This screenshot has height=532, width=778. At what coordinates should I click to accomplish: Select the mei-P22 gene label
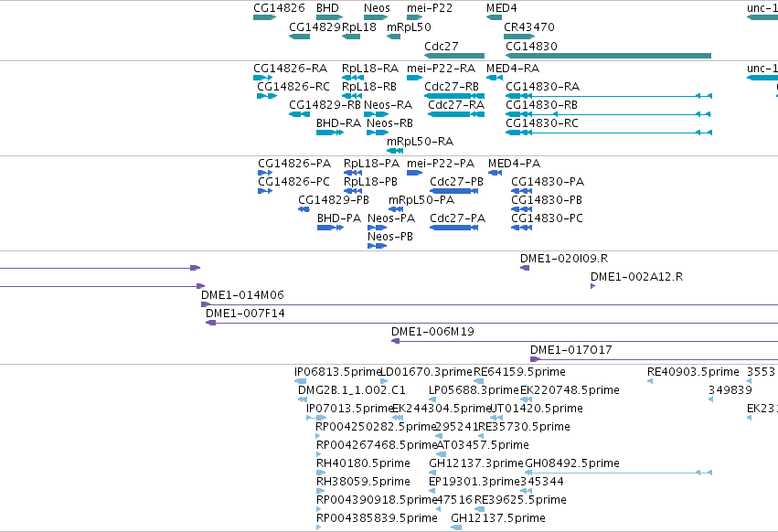coord(430,8)
